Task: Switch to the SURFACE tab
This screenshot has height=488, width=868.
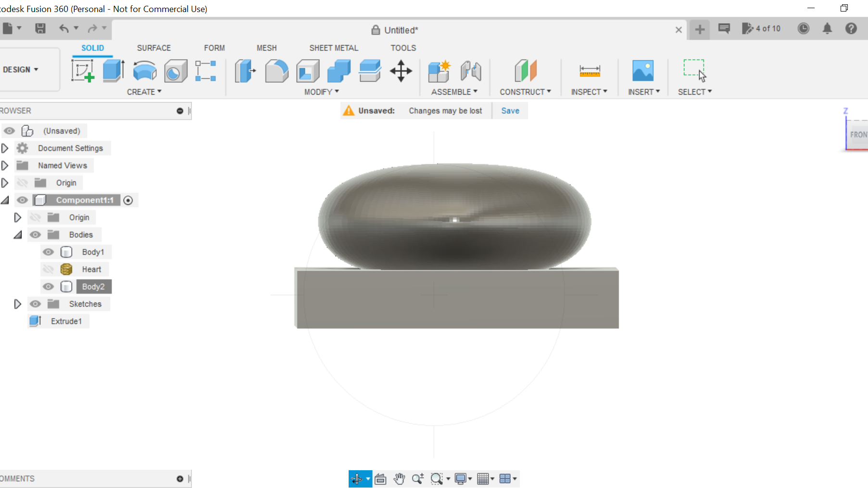Action: pyautogui.click(x=153, y=48)
